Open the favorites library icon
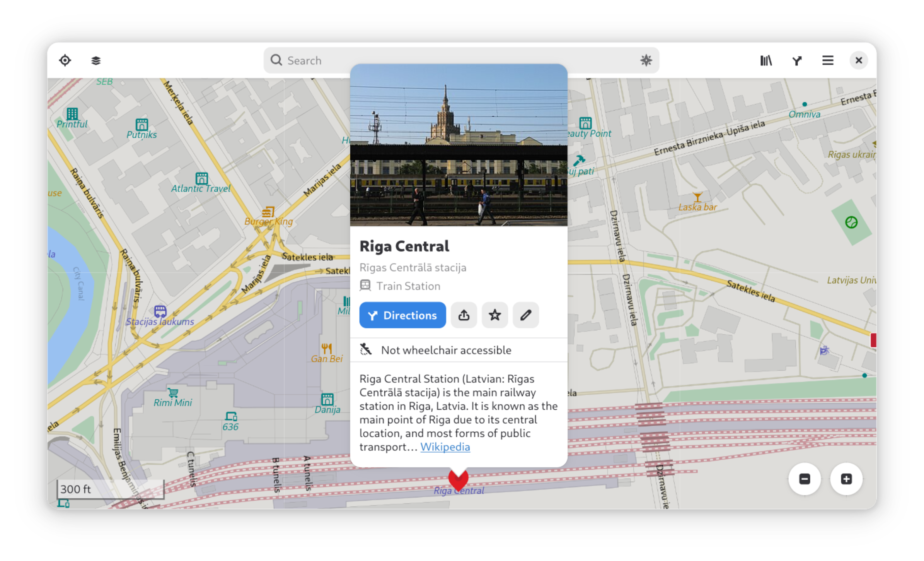This screenshot has width=924, height=561. [765, 60]
